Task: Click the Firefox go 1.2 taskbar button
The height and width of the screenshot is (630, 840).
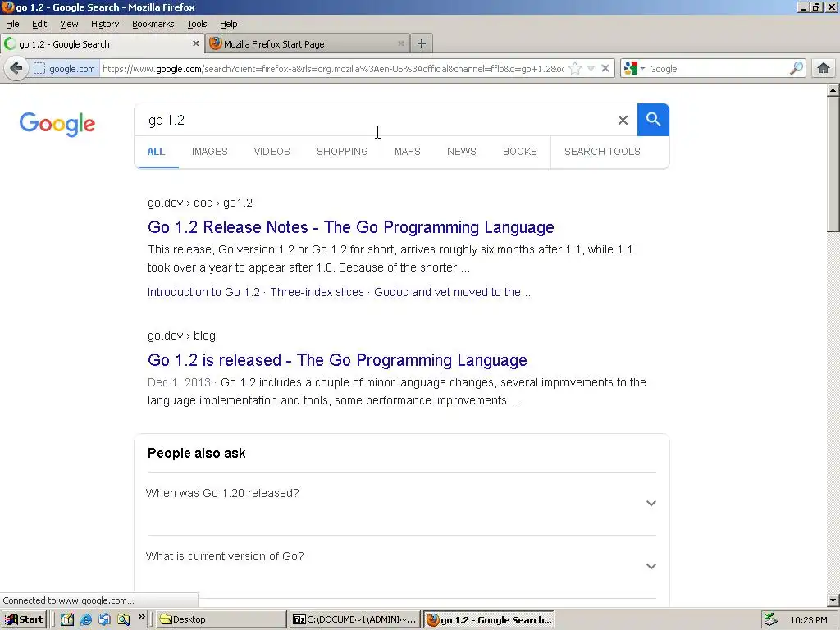Action: tap(489, 619)
